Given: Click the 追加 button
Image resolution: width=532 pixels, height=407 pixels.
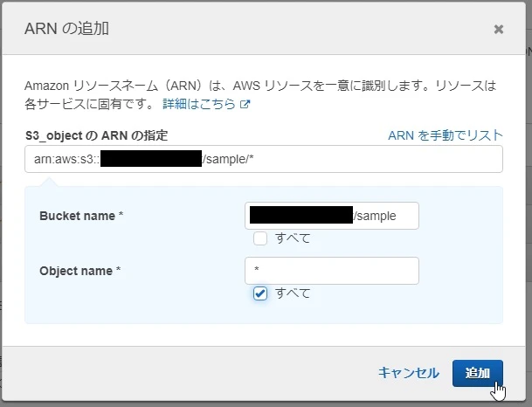Looking at the screenshot, I should [x=478, y=373].
